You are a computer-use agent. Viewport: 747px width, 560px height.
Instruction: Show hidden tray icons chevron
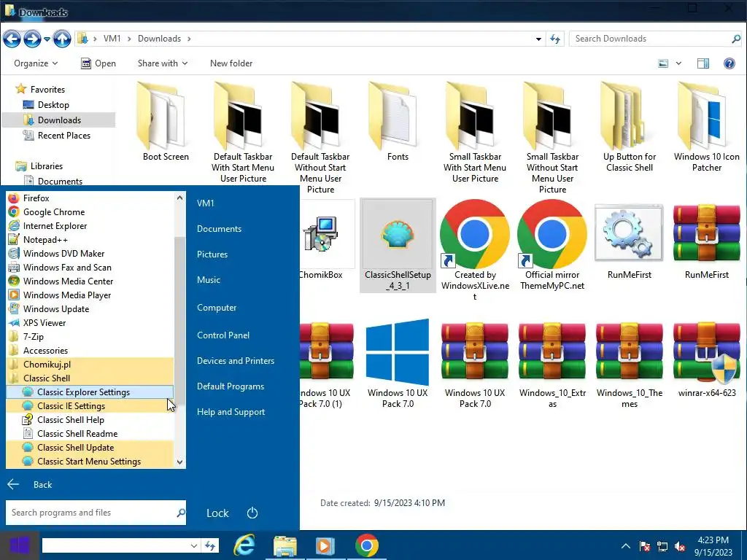[x=625, y=546]
